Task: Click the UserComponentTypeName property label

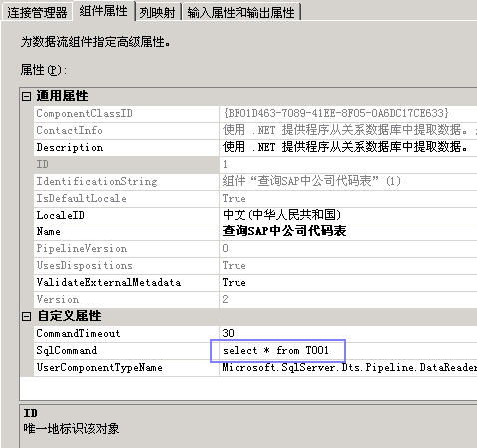Action: click(x=99, y=367)
